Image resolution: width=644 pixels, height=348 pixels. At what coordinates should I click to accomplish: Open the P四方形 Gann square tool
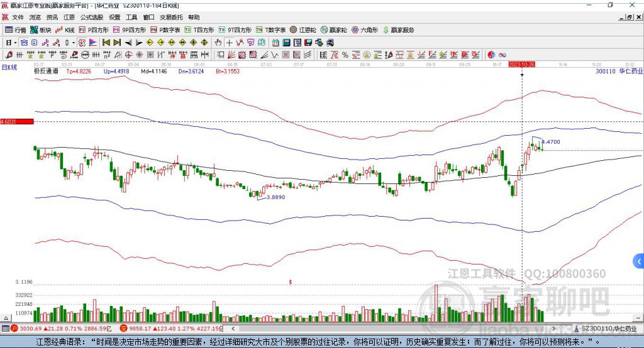point(94,30)
